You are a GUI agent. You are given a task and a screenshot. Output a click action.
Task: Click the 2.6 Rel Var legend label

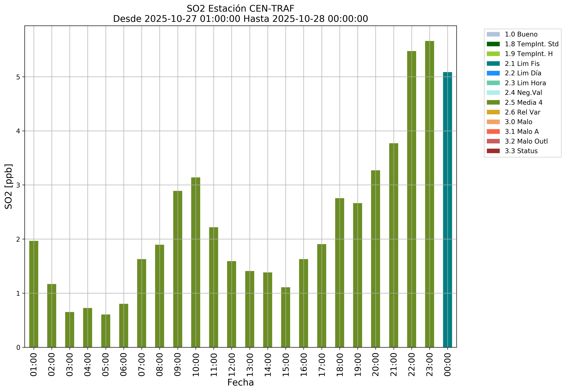pos(522,112)
